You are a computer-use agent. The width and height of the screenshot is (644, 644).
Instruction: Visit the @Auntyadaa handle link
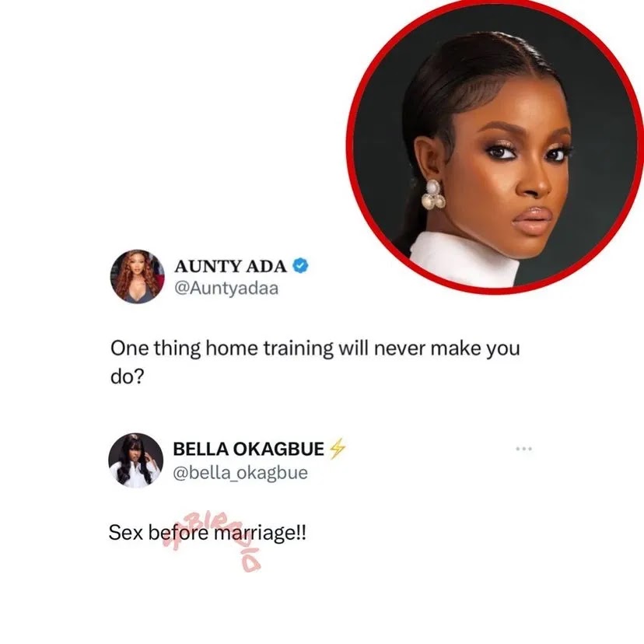tap(226, 289)
